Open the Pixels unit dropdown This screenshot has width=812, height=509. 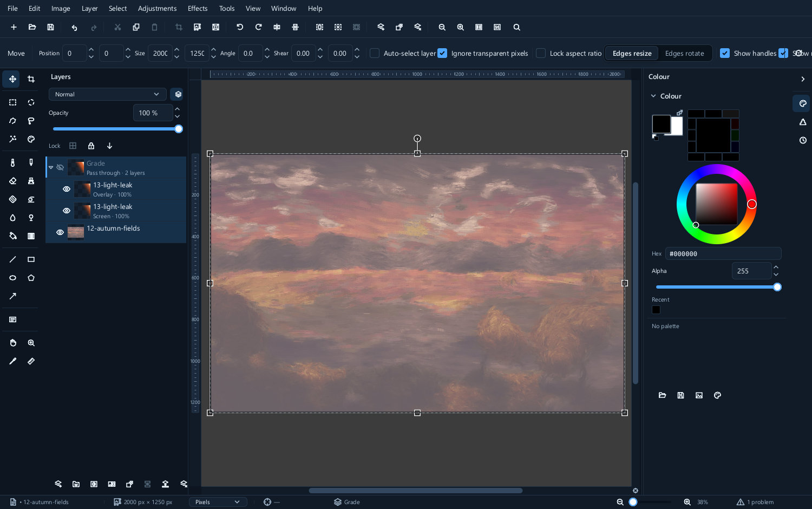coord(218,502)
